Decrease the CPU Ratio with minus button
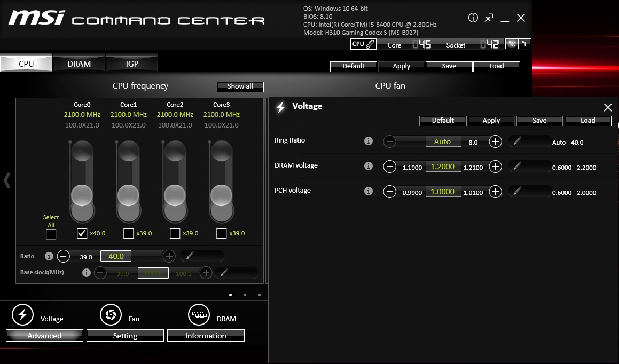619x364 pixels. (x=63, y=256)
